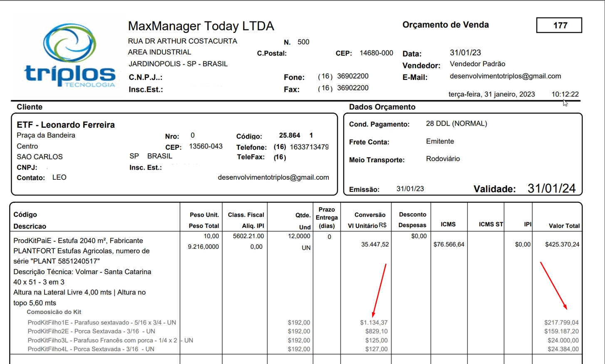Viewport: 605px width, 364px height.
Task: Select the Fone number 36902200
Action: 353,76
